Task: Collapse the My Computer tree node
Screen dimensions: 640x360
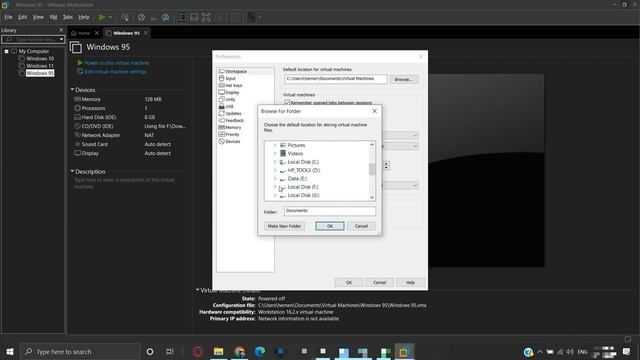Action: (x=7, y=51)
